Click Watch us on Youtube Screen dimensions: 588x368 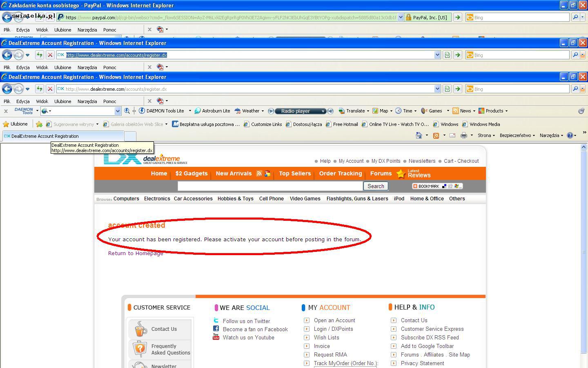click(248, 337)
